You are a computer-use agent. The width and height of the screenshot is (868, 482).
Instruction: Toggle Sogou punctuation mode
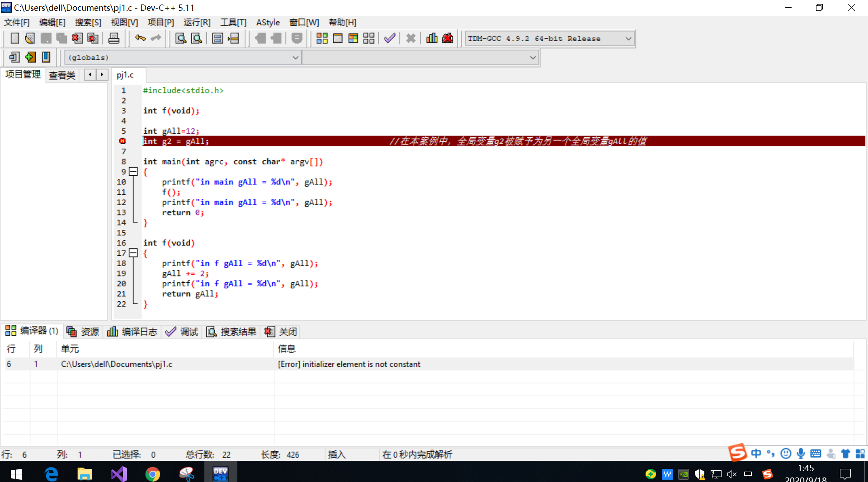(x=771, y=453)
